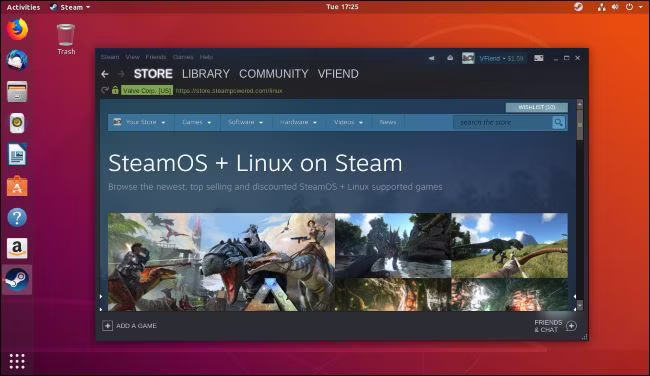Click the Steam tray icon in top bar

[x=578, y=7]
